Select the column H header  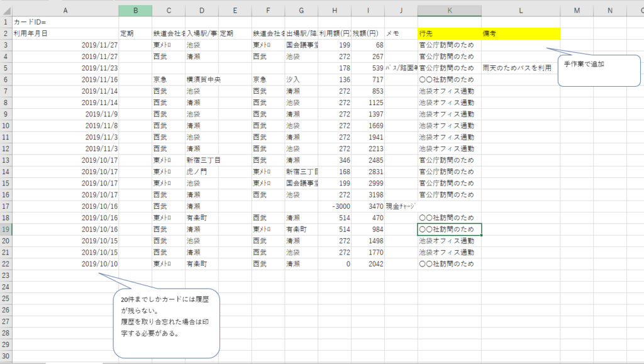tap(334, 11)
